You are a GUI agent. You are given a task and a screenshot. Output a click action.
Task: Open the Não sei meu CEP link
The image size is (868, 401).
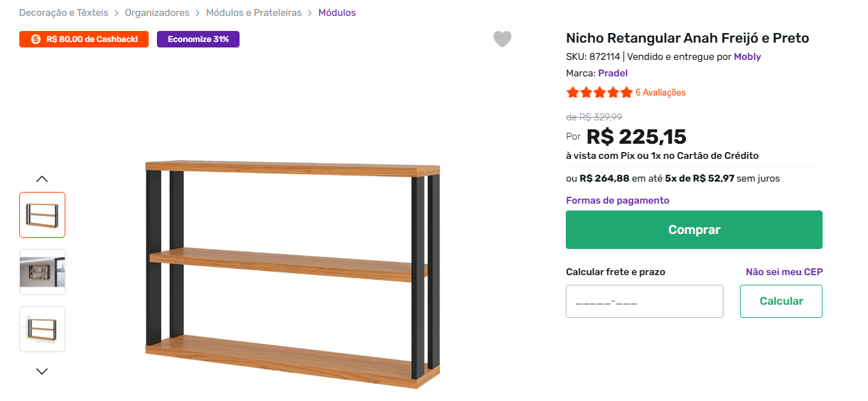point(783,271)
